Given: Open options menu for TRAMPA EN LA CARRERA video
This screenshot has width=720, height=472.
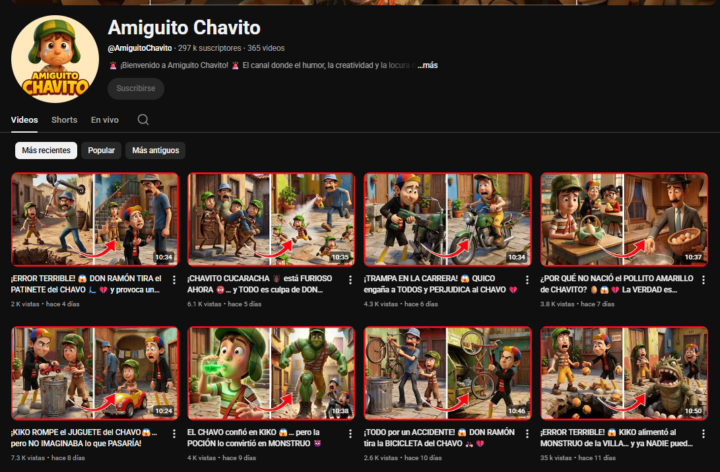Looking at the screenshot, I should tap(527, 280).
